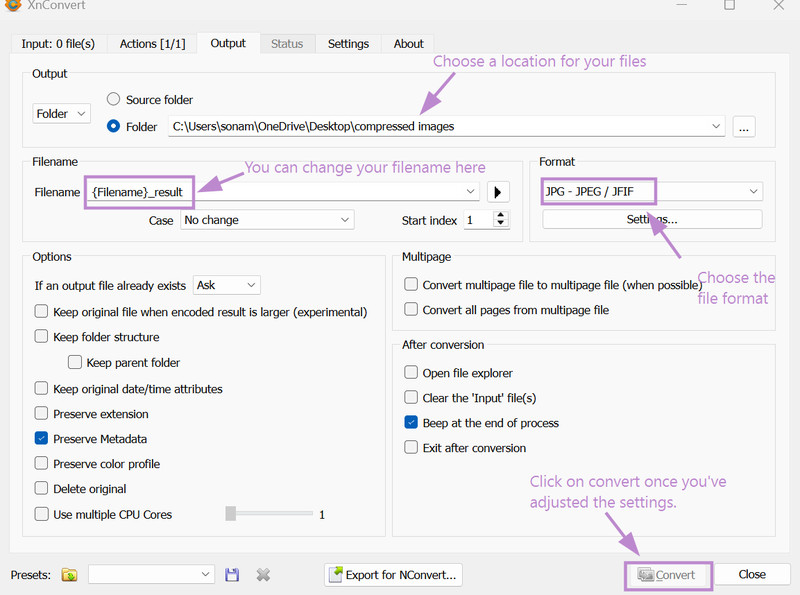Click the output folder path text

pos(313,127)
